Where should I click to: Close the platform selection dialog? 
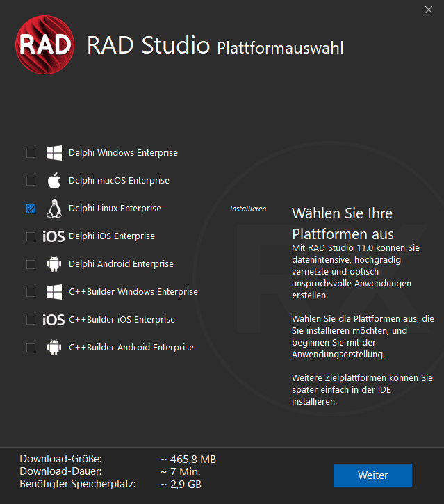point(429,10)
